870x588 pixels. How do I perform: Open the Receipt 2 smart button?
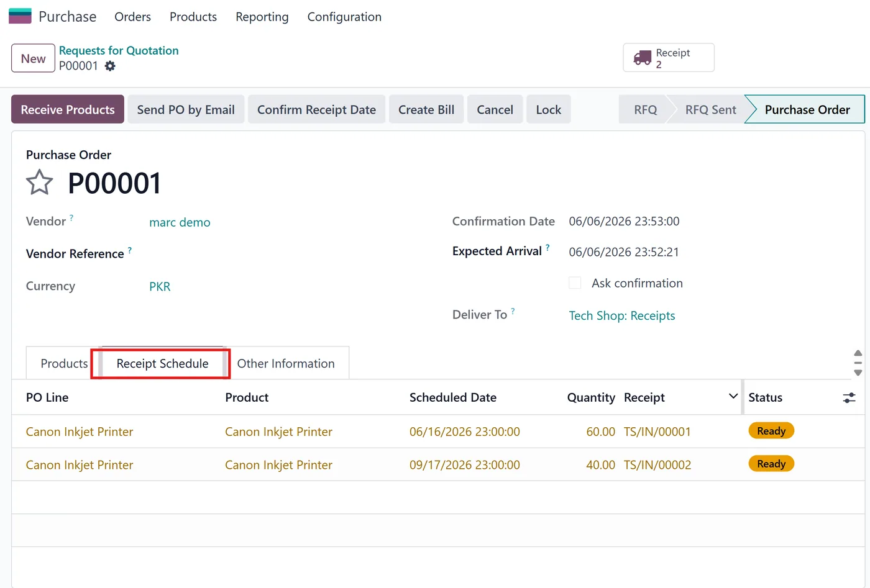click(x=669, y=58)
